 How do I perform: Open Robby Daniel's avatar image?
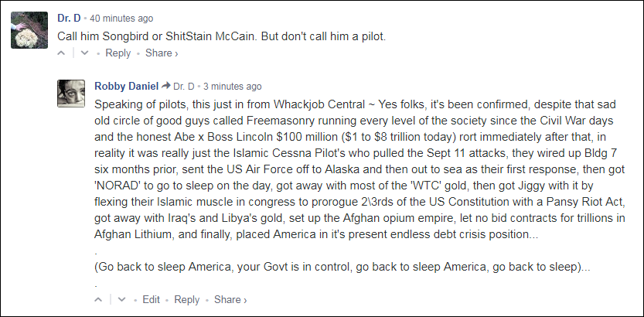(x=70, y=94)
